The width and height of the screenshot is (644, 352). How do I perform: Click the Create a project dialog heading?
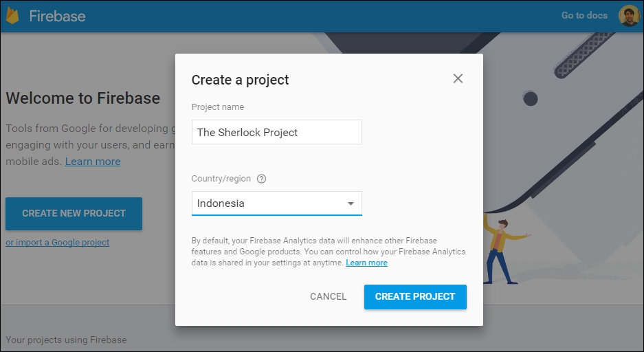click(x=241, y=80)
